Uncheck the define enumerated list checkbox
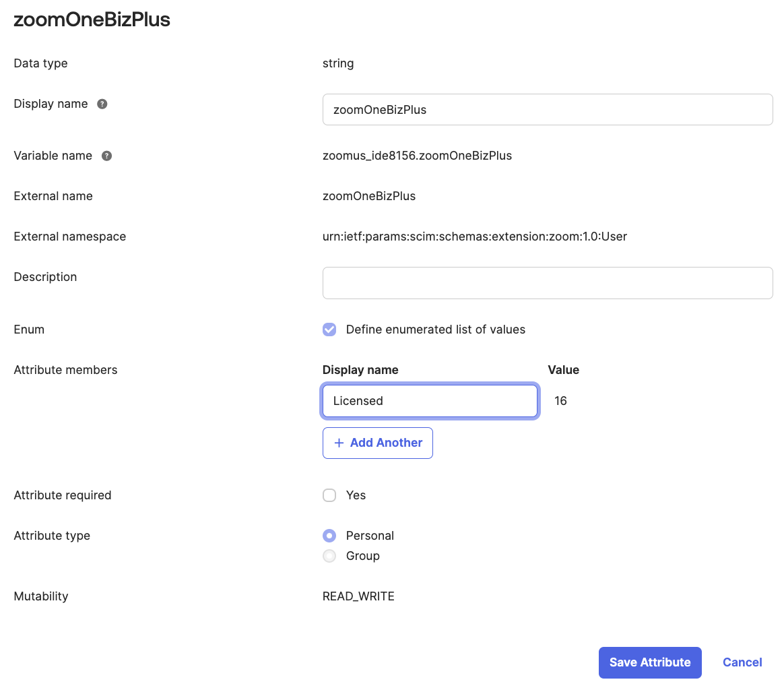This screenshot has height=688, width=784. (329, 330)
